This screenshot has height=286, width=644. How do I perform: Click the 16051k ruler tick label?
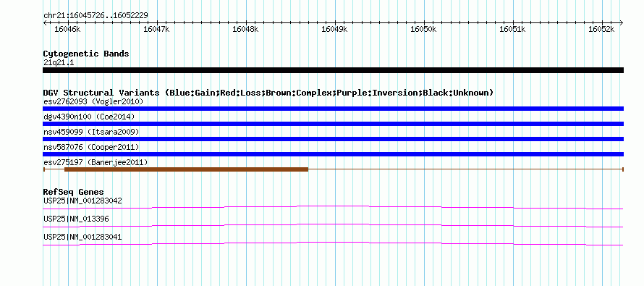tap(512, 30)
